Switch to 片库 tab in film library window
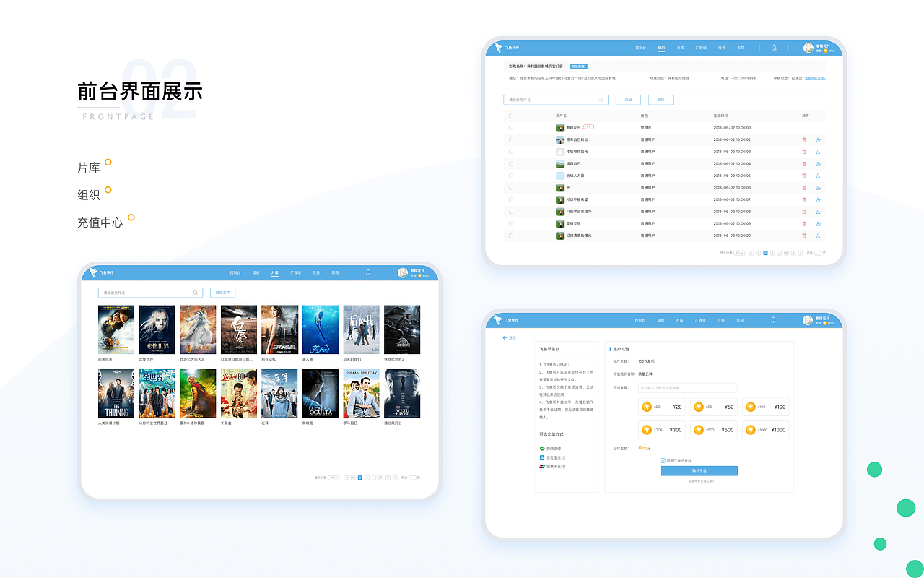The height and width of the screenshot is (578, 924). [274, 272]
